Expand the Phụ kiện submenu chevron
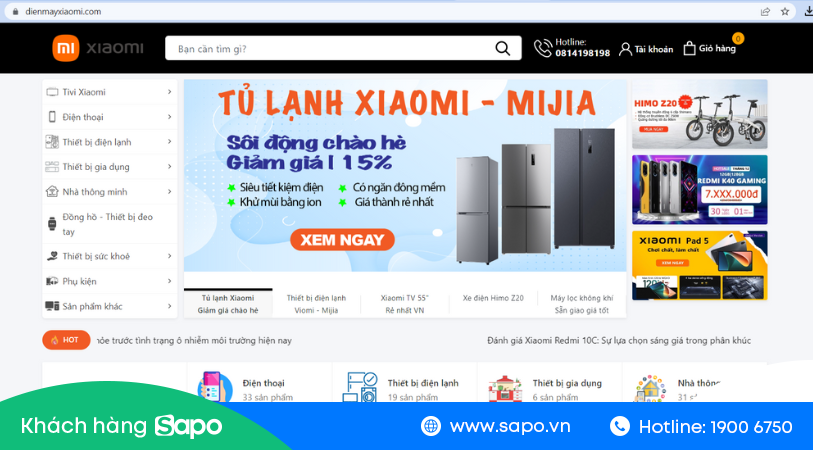The image size is (813, 450). [170, 281]
